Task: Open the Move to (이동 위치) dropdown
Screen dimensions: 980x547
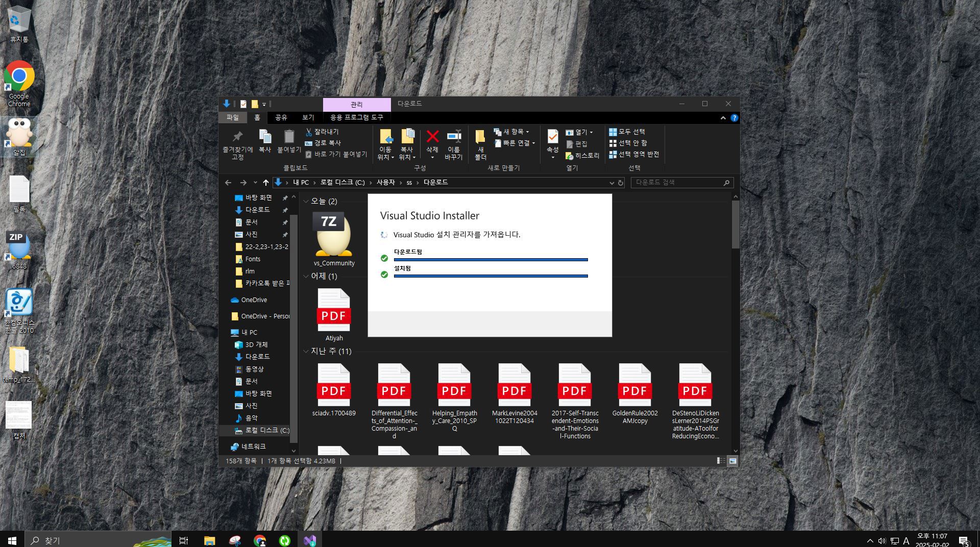Action: tap(385, 144)
